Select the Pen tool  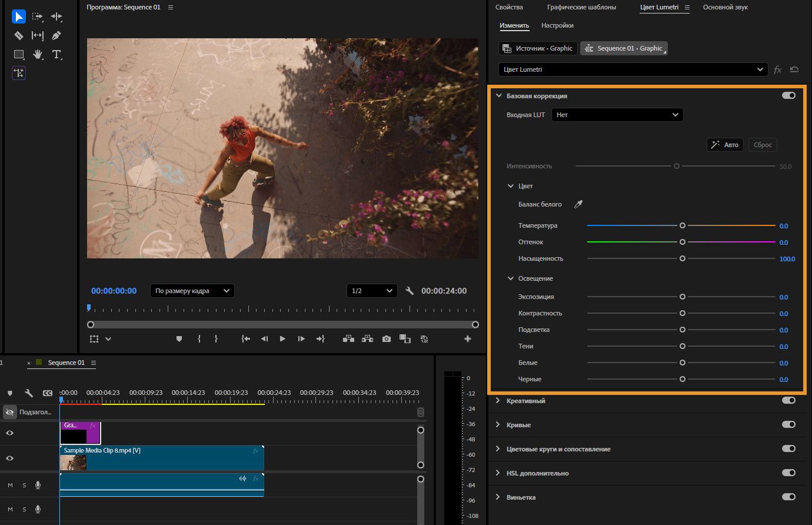click(56, 35)
